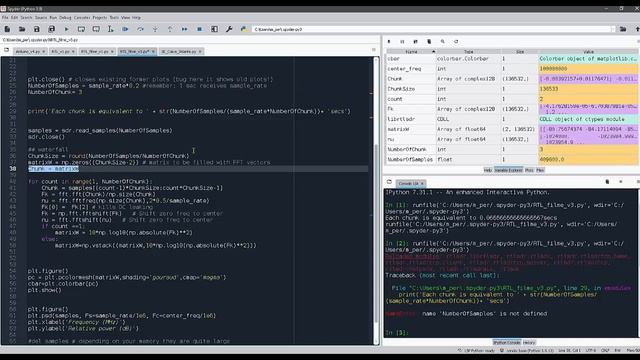Continue execution until next breakpoint icon
Image resolution: width=640 pixels, height=360 pixels.
click(x=184, y=29)
